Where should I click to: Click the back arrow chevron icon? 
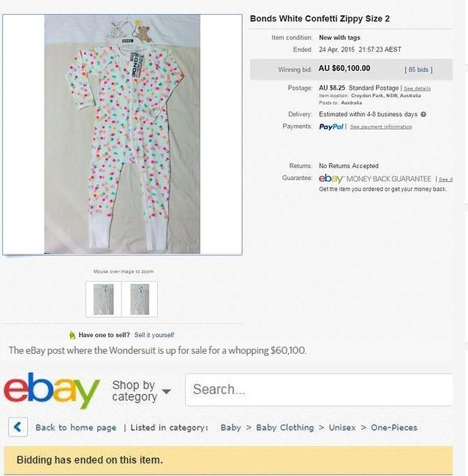click(18, 427)
